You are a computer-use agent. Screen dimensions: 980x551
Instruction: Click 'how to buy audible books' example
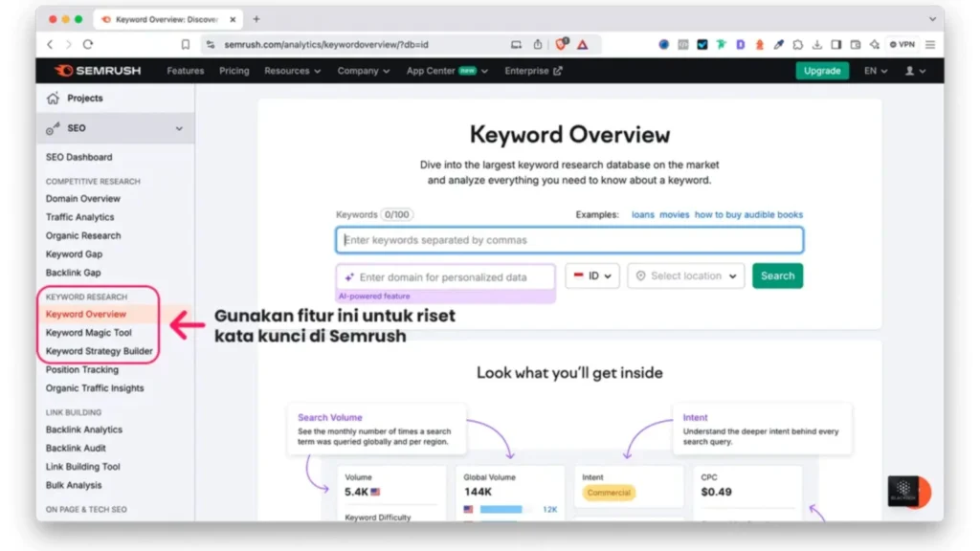(748, 214)
